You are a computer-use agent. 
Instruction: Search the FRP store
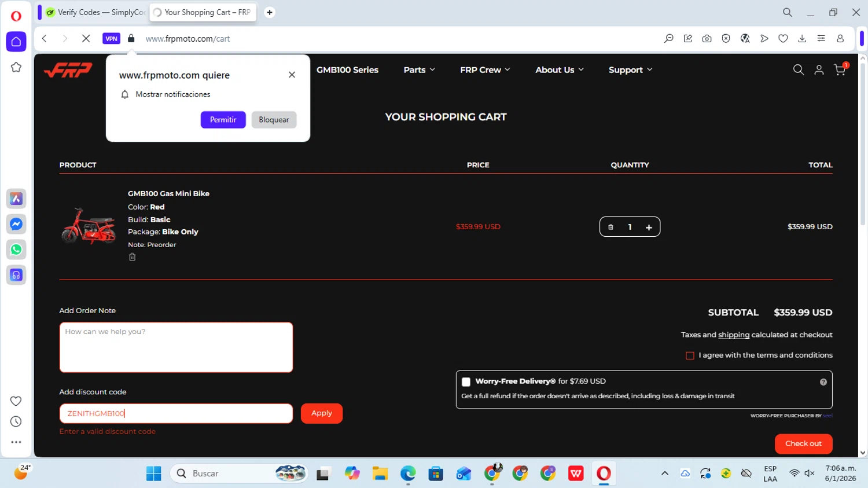pyautogui.click(x=799, y=70)
